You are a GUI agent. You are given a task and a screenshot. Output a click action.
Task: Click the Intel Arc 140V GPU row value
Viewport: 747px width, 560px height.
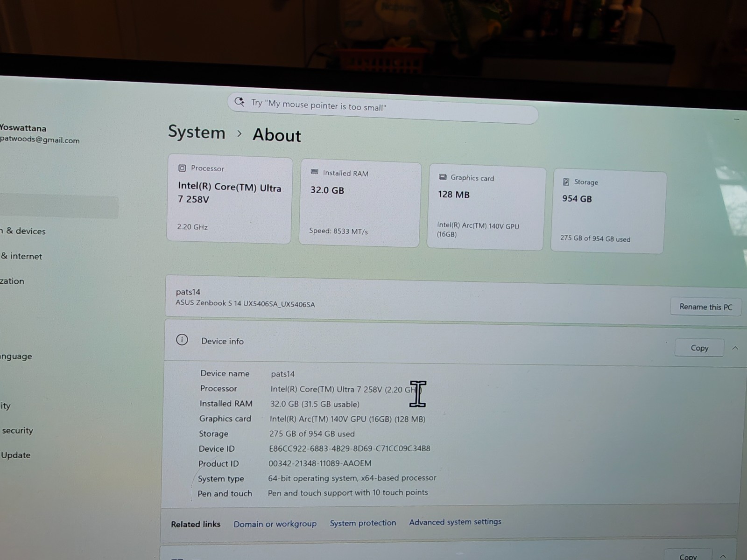(x=347, y=419)
